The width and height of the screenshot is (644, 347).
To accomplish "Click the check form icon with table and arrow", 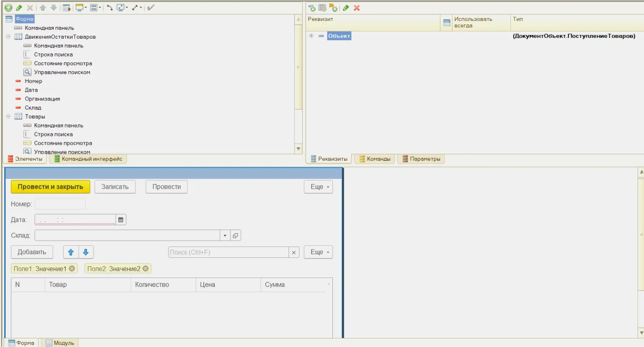I will tap(66, 8).
